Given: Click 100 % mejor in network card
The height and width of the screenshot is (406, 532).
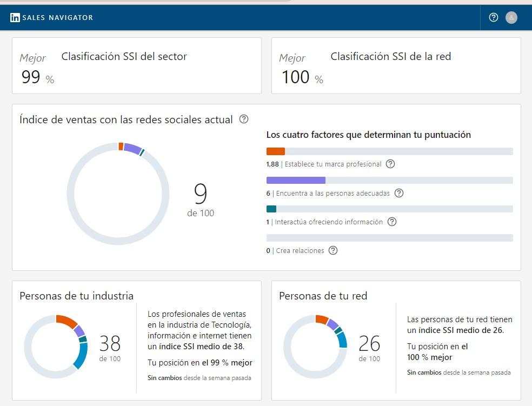Looking at the screenshot, I should point(429,357).
